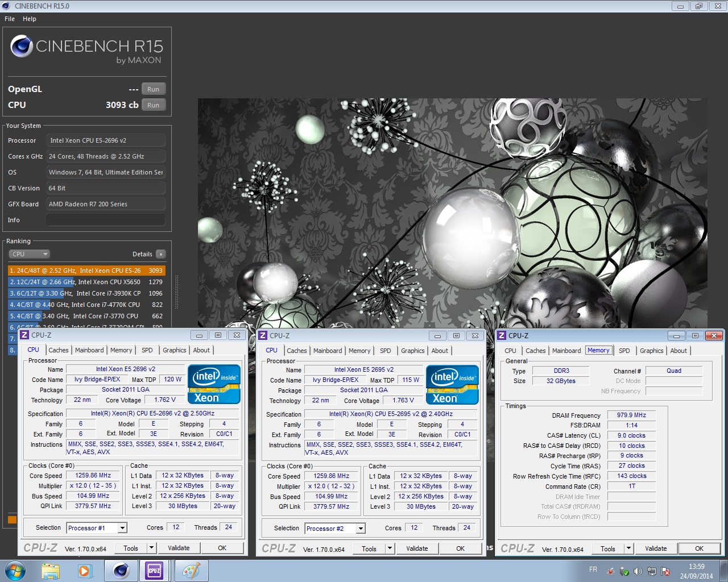Click Core Speed 1259.86 MHz in Processor #1 window
Viewport: 728px width, 582px height.
[x=93, y=475]
